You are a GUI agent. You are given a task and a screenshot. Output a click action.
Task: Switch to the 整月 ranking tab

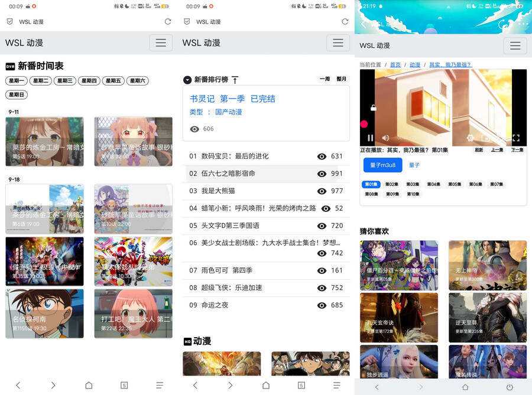coord(341,79)
